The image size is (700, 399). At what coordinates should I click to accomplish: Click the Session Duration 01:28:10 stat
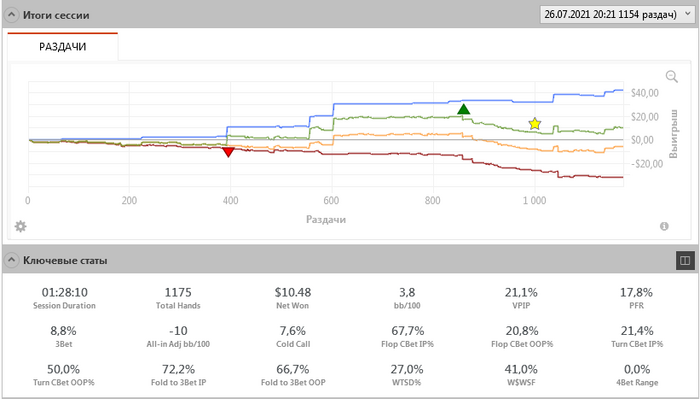[64, 298]
